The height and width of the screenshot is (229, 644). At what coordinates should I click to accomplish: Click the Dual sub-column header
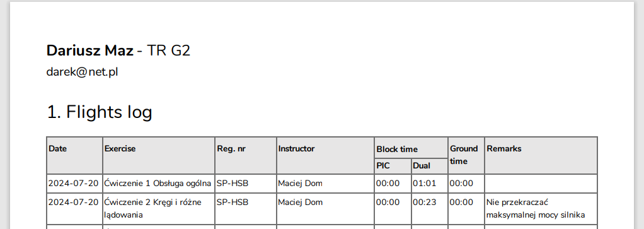[430, 166]
